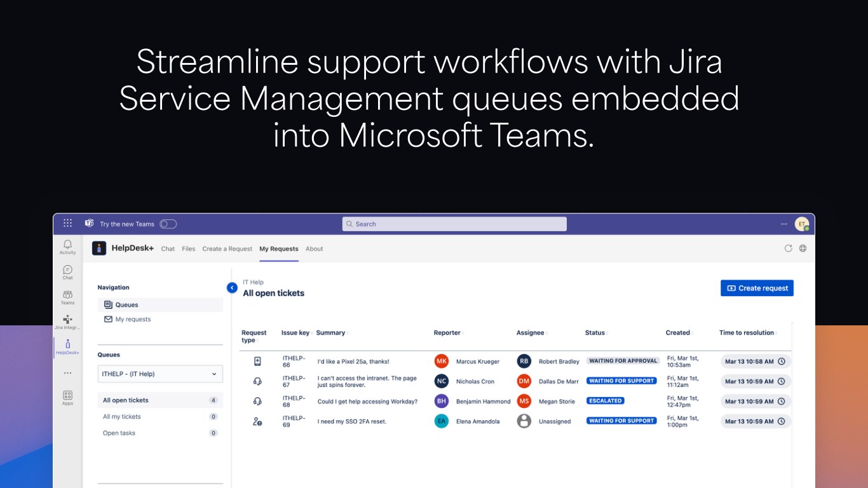Screen dimensions: 868x488
Task: Select My requests in Navigation panel
Action: click(x=160, y=320)
